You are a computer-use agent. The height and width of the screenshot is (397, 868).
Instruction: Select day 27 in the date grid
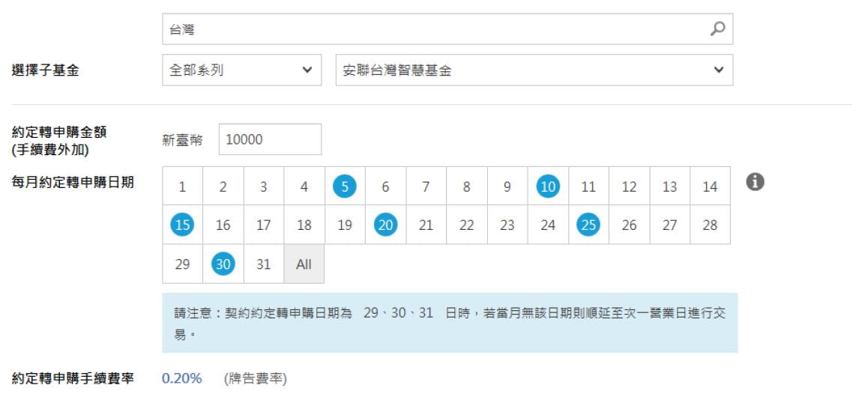click(x=670, y=225)
